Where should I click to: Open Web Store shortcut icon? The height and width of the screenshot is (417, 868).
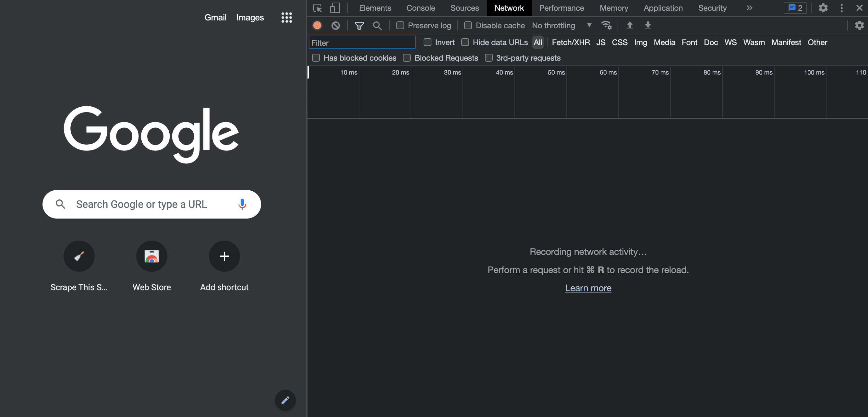tap(151, 256)
